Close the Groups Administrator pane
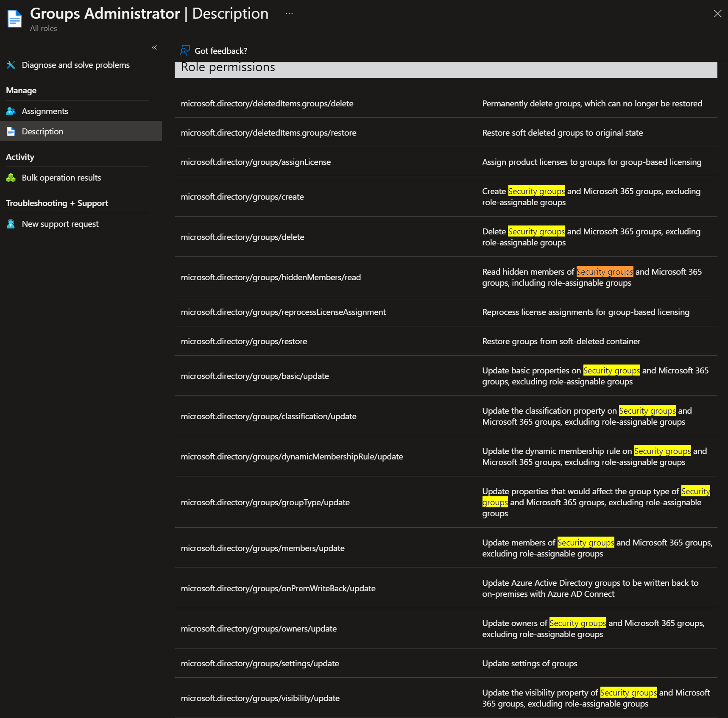This screenshot has height=718, width=728. [717, 13]
